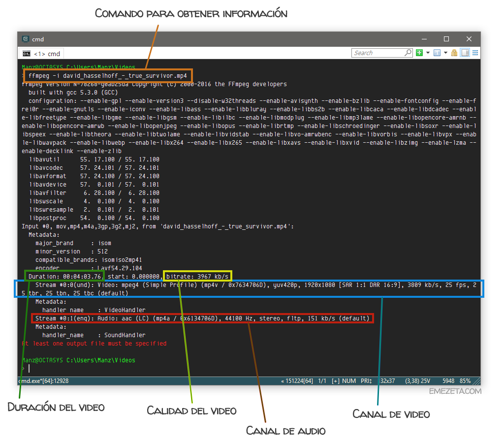Toggle the highlighted panel view icon in toolbar

(465, 53)
